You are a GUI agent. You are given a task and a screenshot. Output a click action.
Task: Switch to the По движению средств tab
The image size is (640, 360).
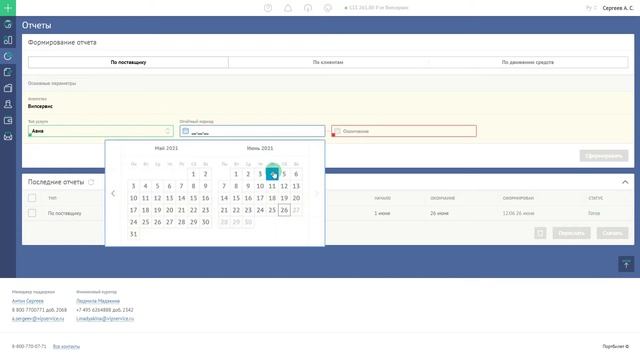(528, 62)
